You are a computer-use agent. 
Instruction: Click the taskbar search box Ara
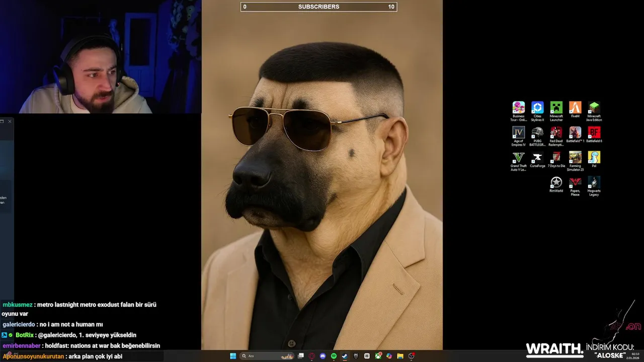point(267,356)
